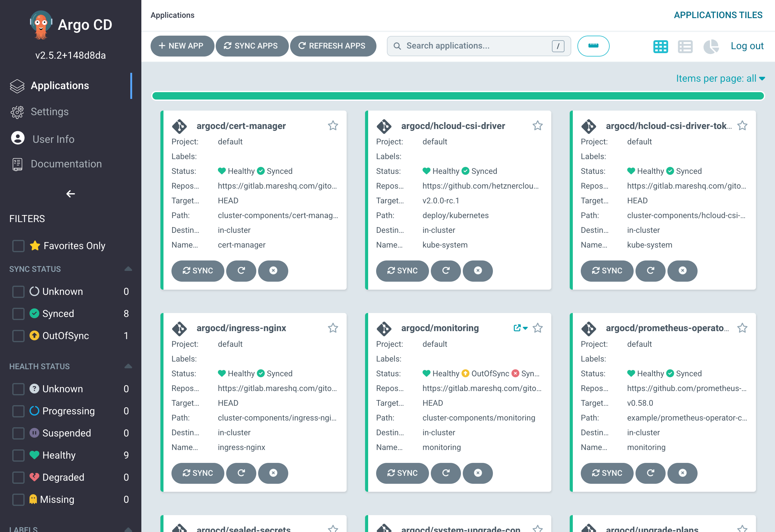Enable the Favorites Only filter
The height and width of the screenshot is (532, 775).
point(18,246)
